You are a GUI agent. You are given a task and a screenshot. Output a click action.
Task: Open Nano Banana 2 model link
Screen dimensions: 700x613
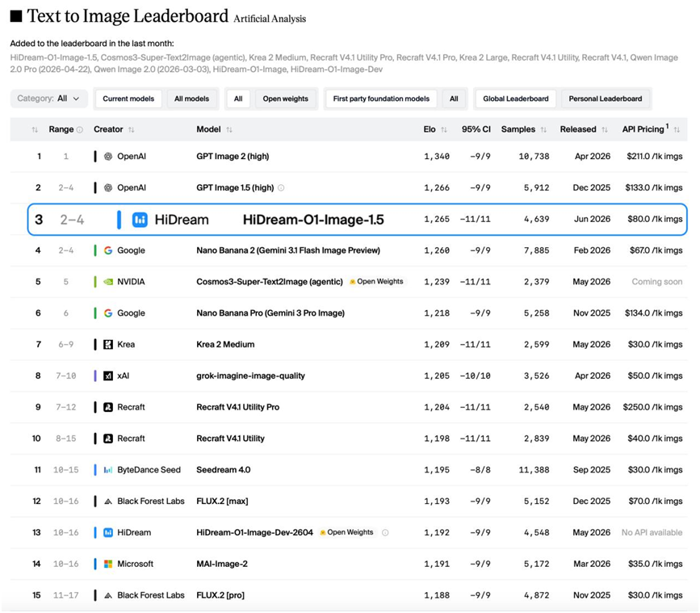tap(288, 250)
